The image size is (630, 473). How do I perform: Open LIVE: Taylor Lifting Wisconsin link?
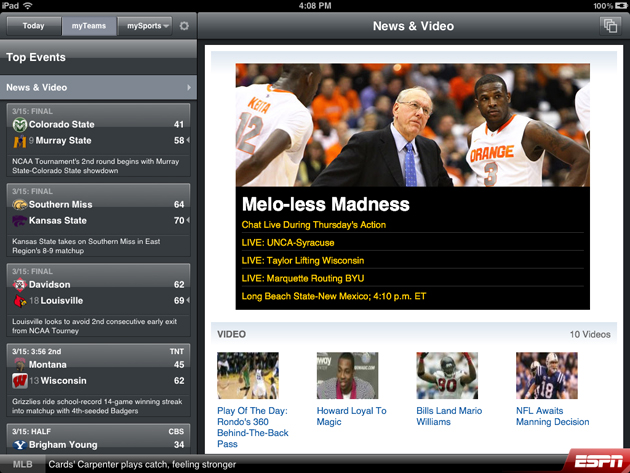(x=303, y=260)
